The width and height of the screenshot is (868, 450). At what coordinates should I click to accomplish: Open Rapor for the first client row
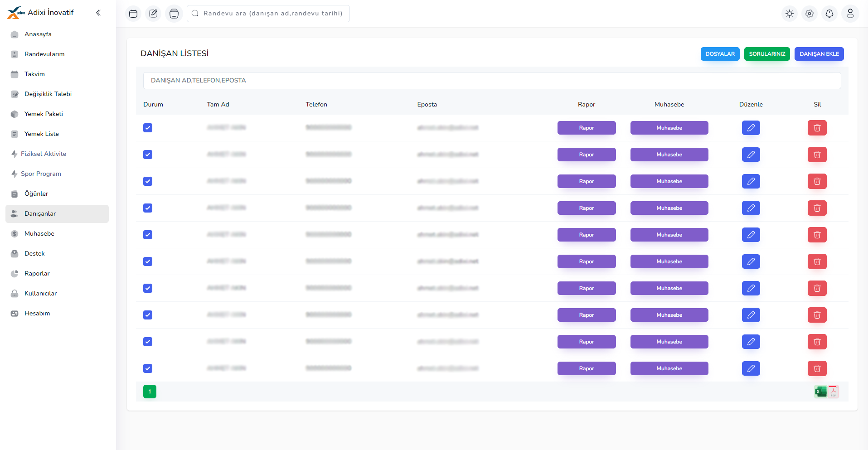(x=587, y=128)
